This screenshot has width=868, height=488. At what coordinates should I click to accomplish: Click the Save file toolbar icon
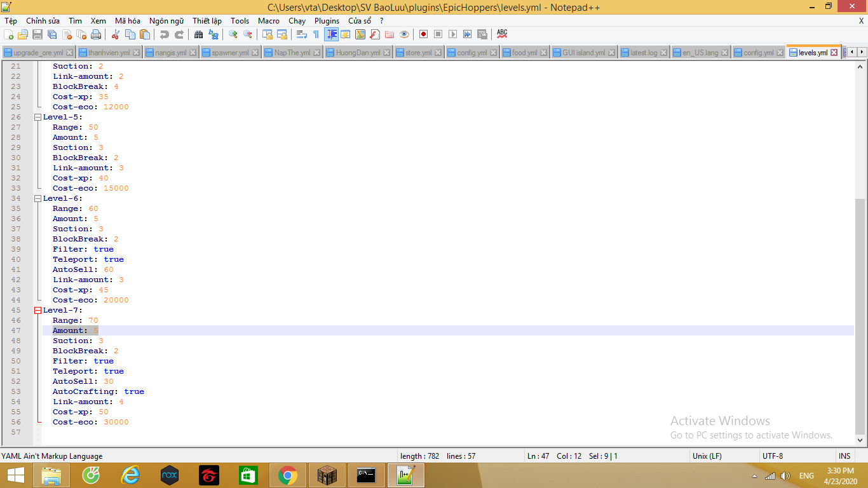tap(37, 34)
